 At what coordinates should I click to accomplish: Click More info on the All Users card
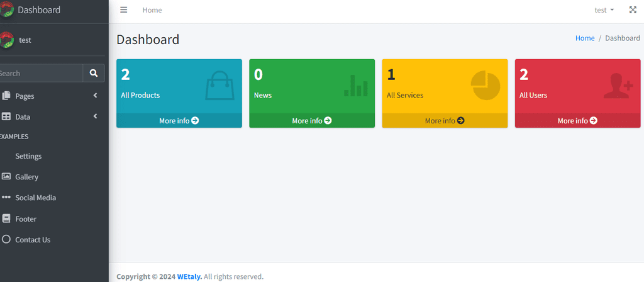tap(577, 120)
